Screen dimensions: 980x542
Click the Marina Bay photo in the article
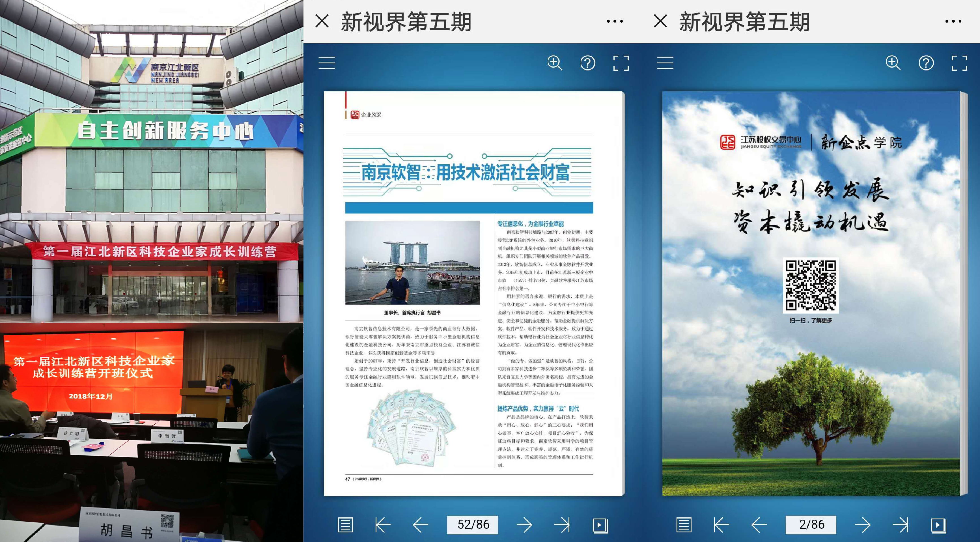(x=412, y=263)
